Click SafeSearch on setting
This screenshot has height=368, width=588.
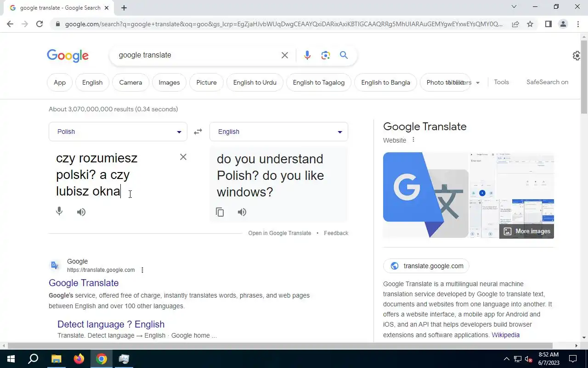(x=547, y=82)
